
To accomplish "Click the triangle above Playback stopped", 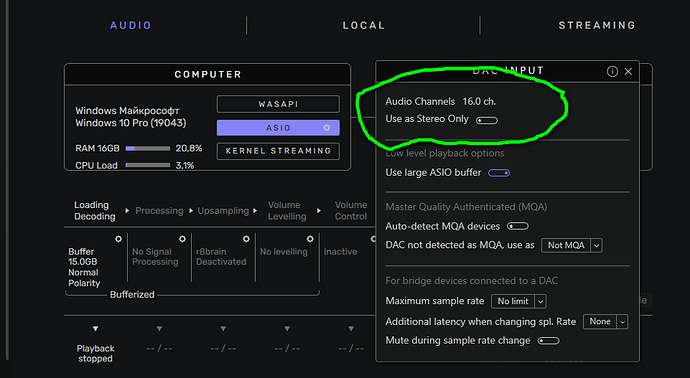I will [x=95, y=329].
